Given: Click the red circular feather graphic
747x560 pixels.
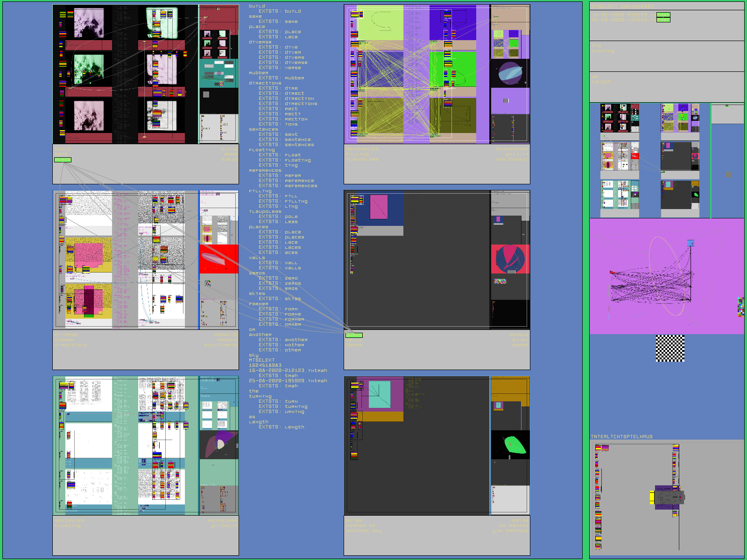Looking at the screenshot, I should [x=510, y=259].
